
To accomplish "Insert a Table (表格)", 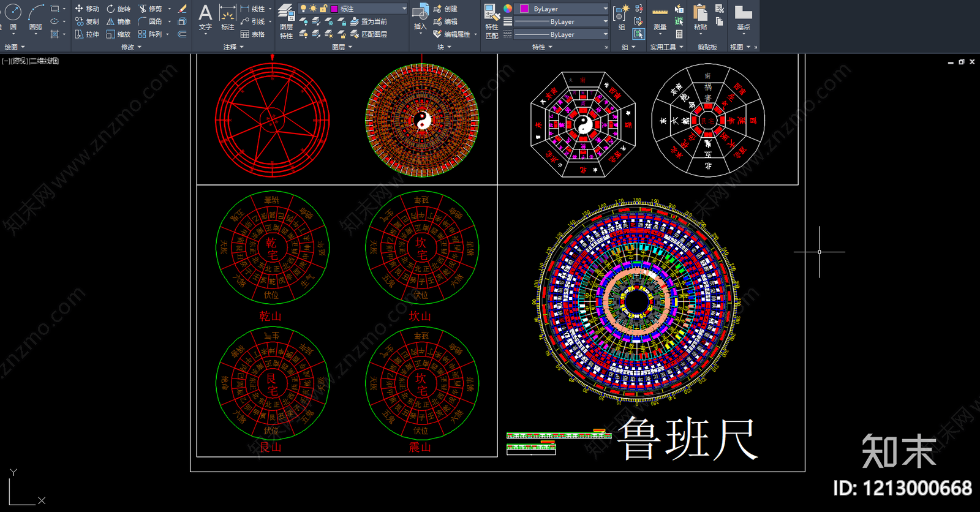I will [x=252, y=34].
